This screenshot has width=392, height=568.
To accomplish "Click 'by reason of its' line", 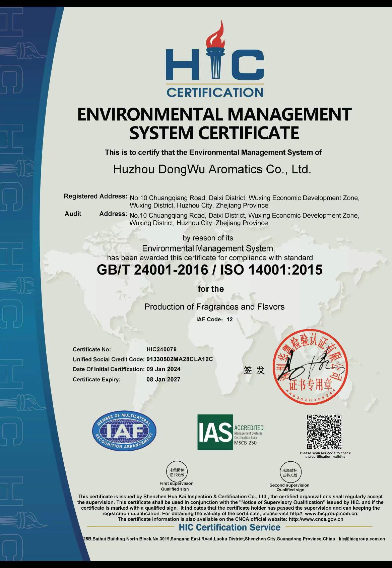I will tap(208, 238).
